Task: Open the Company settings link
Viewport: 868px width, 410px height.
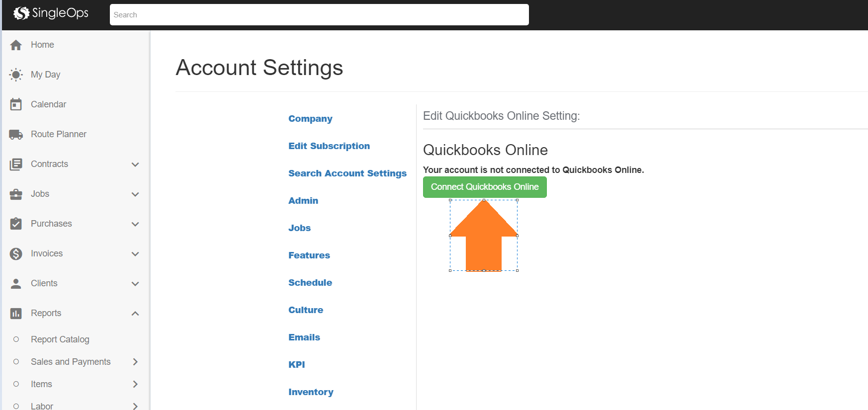Action: click(x=310, y=119)
